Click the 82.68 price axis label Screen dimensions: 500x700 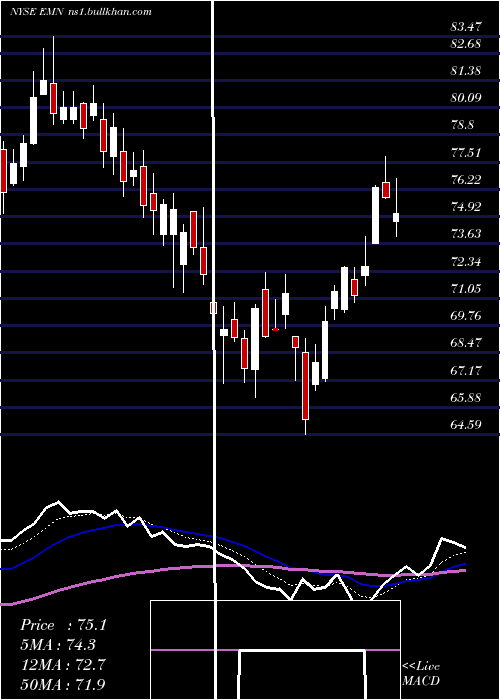point(466,44)
